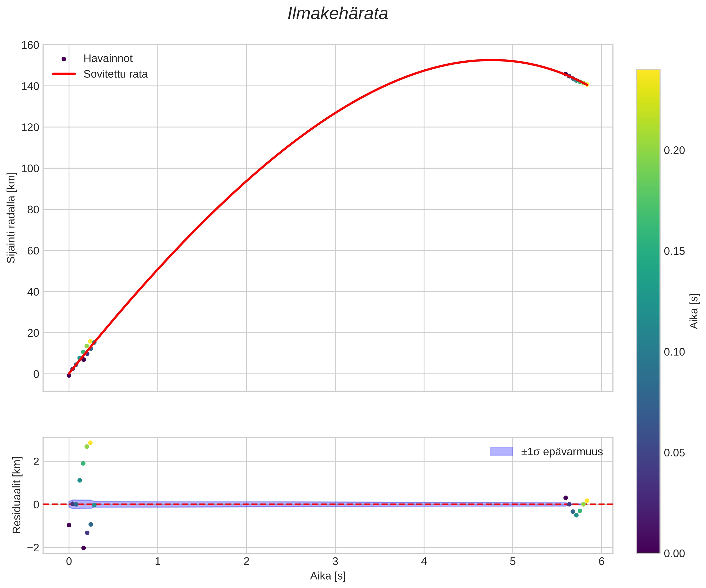
Task: Click the Aika [s] colorbar label
Action: point(694,311)
